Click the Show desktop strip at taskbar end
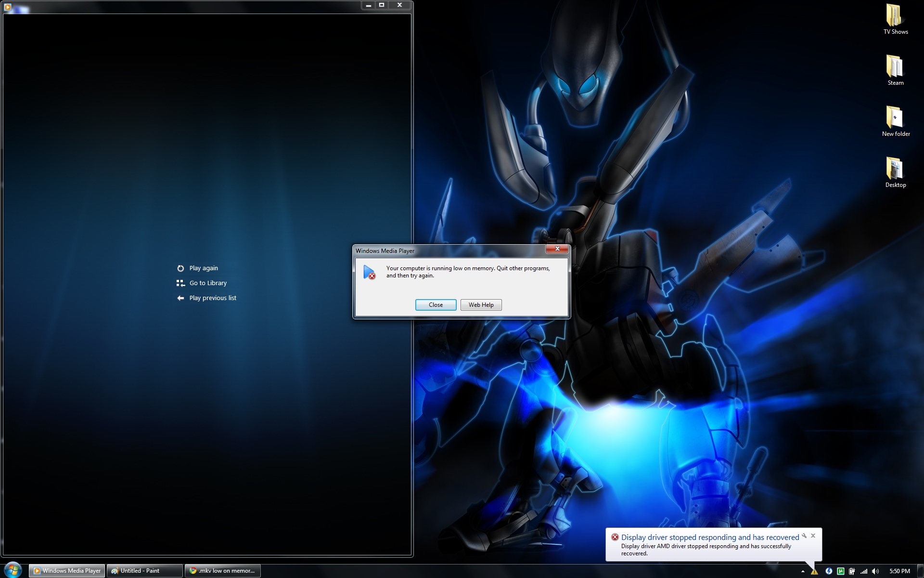Image resolution: width=924 pixels, height=578 pixels. 920,571
